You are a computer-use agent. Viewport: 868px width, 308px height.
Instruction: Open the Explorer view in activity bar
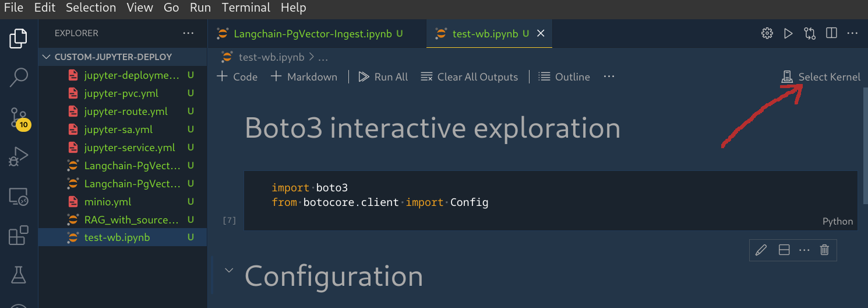click(x=19, y=39)
